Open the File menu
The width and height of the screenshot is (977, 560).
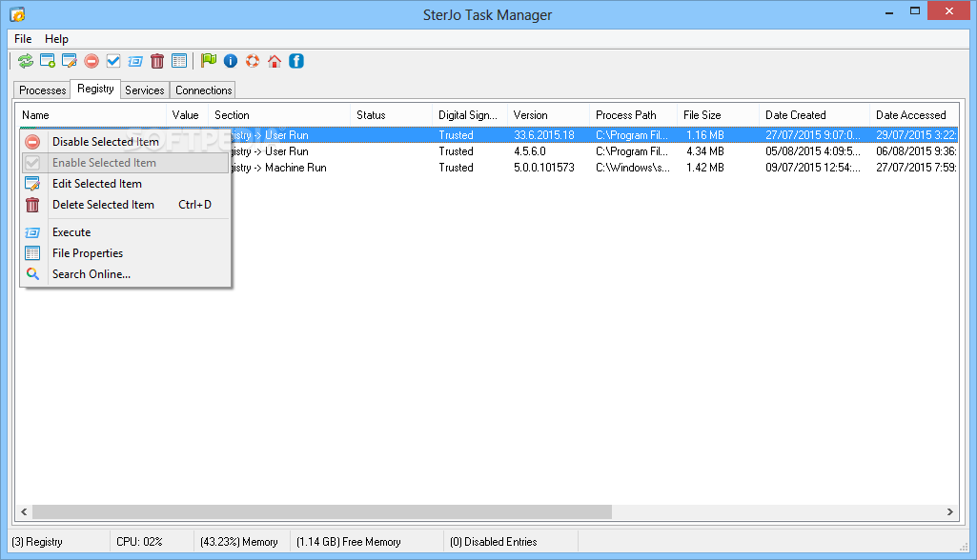coord(23,39)
